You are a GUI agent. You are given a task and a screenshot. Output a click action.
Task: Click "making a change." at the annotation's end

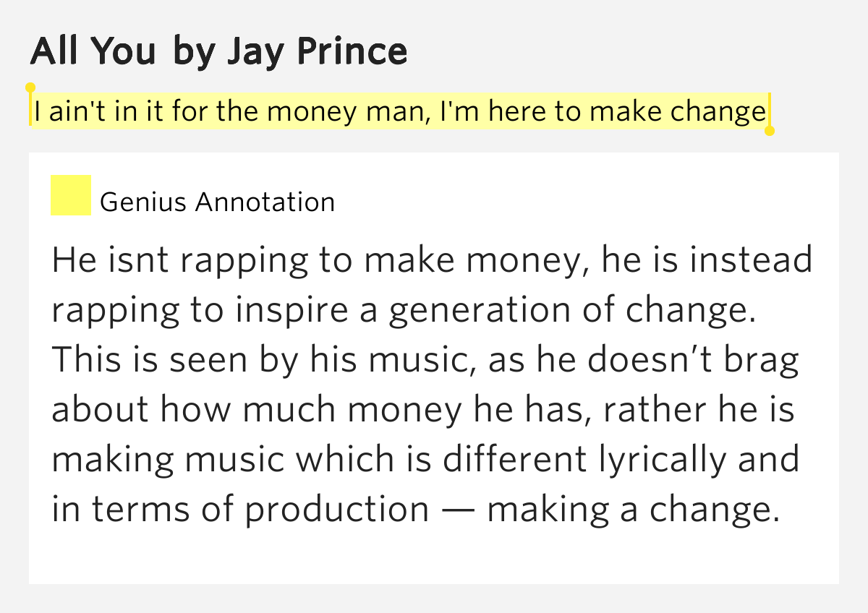pyautogui.click(x=634, y=510)
